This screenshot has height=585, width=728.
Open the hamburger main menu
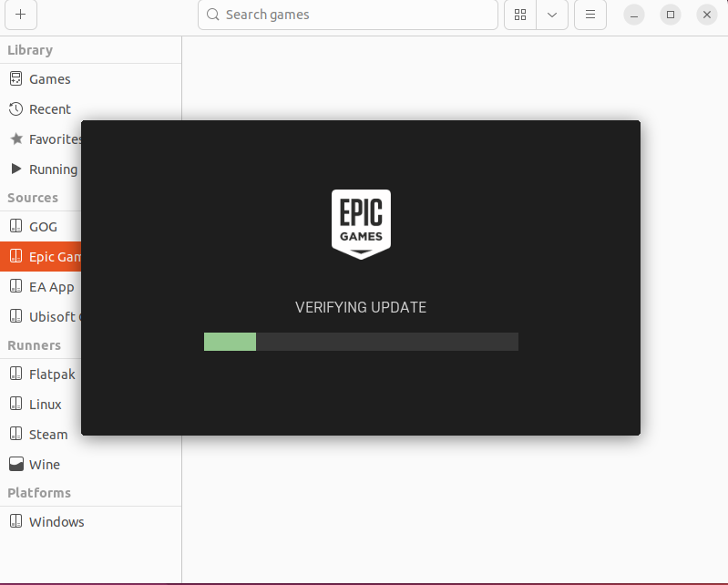590,15
